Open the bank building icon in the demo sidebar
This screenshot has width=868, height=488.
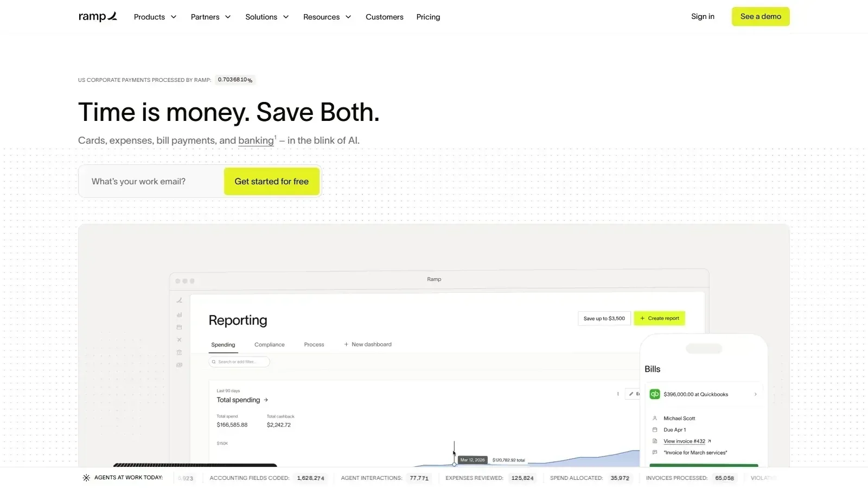[x=179, y=352]
